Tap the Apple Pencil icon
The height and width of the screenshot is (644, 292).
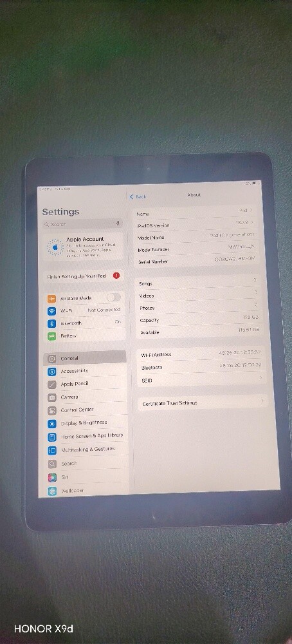coord(51,384)
